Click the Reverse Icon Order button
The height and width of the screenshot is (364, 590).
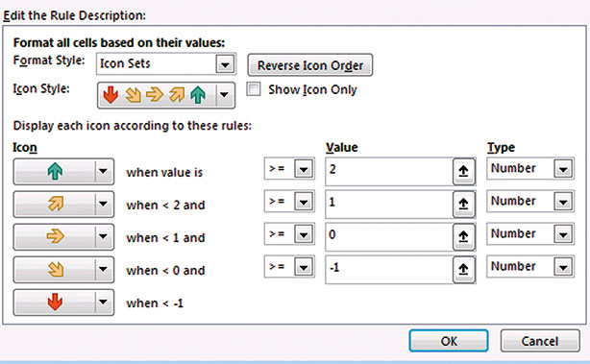click(310, 65)
